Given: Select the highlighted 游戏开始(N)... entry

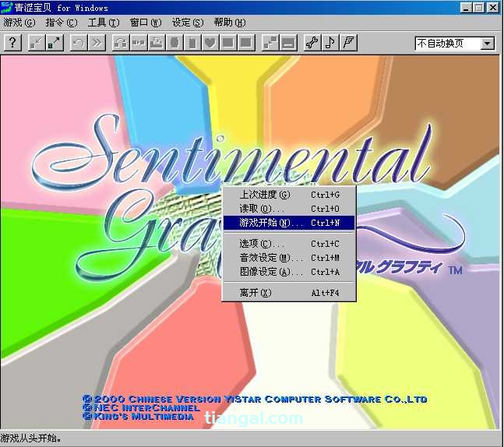Looking at the screenshot, I should 289,223.
